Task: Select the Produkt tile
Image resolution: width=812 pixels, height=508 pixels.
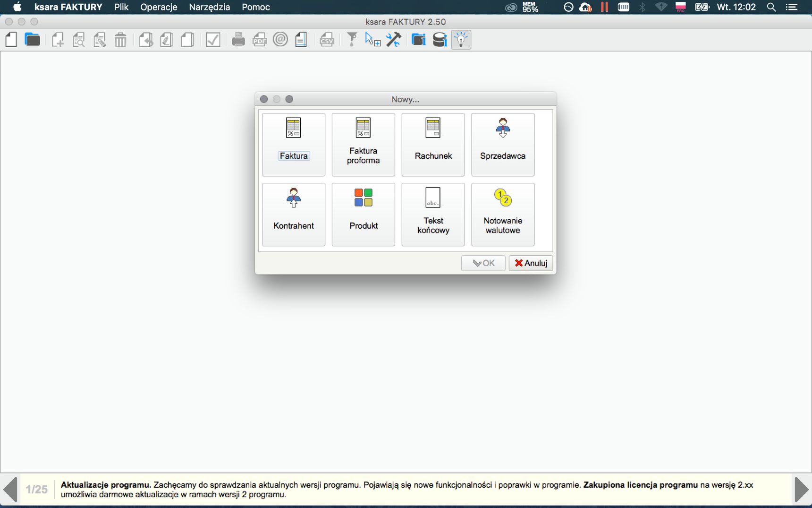Action: tap(364, 215)
